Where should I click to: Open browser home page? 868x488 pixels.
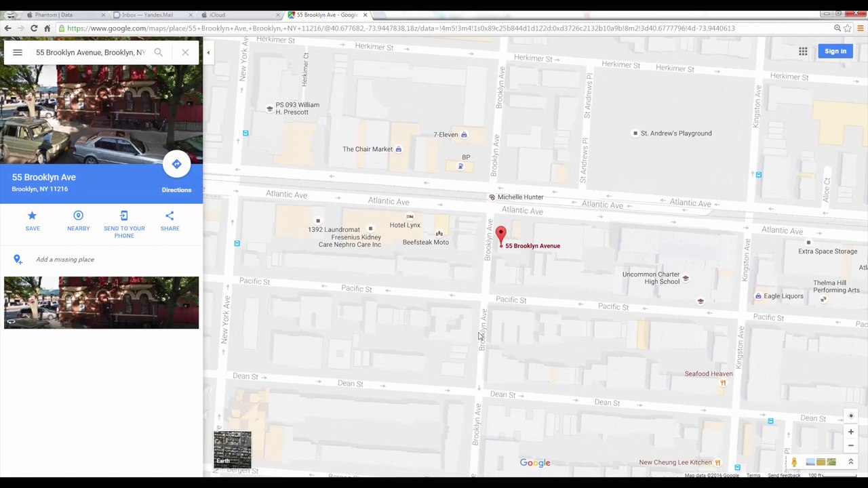tap(47, 28)
